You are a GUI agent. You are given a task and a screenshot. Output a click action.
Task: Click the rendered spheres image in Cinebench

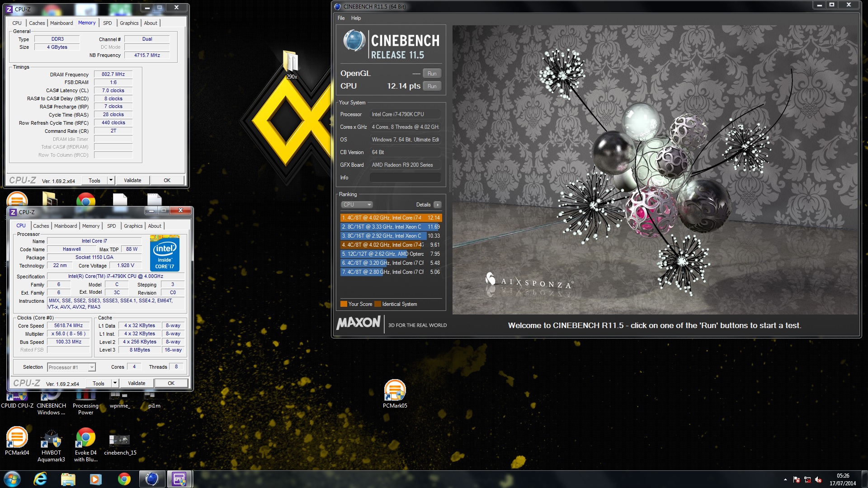coord(655,169)
